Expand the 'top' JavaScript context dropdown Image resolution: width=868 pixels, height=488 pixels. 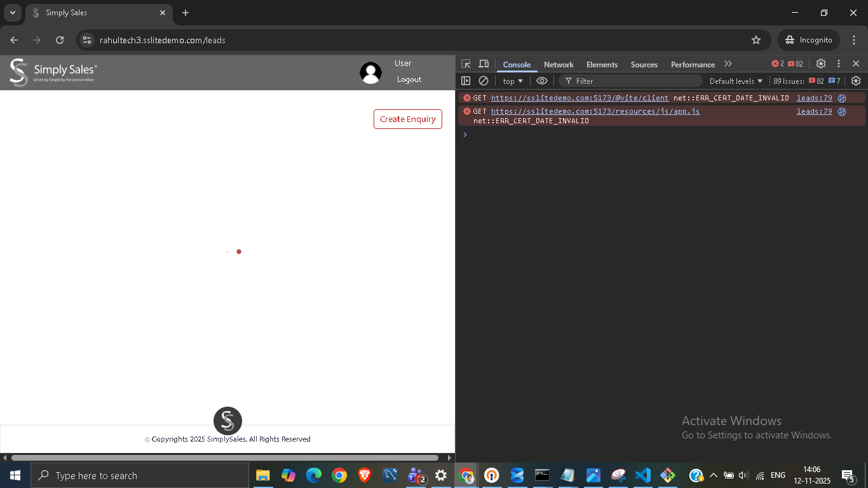pos(513,81)
